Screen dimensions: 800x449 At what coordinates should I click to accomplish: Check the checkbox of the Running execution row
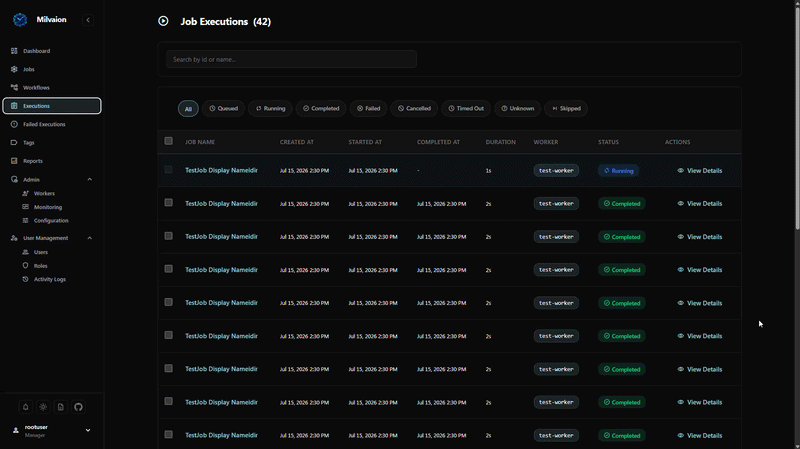tap(168, 170)
